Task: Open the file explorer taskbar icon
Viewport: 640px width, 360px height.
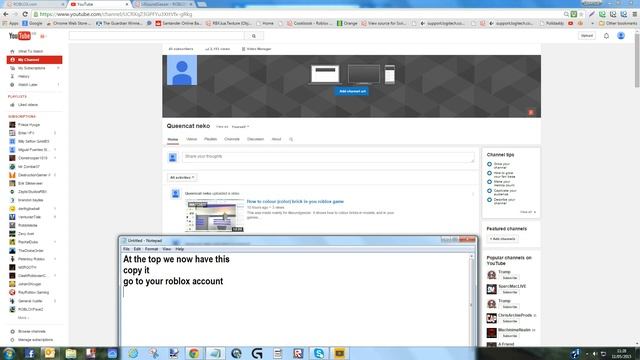Action: [71, 353]
